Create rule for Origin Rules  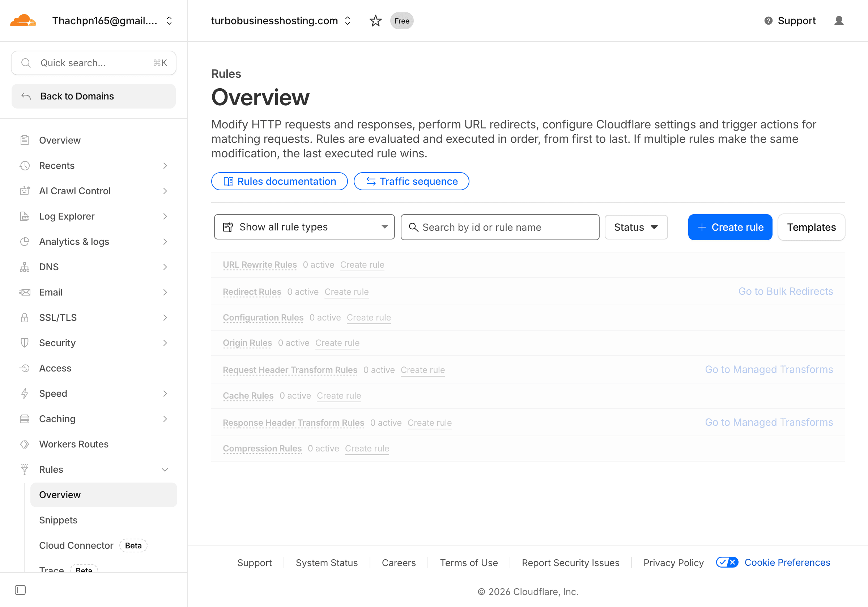[x=337, y=343]
